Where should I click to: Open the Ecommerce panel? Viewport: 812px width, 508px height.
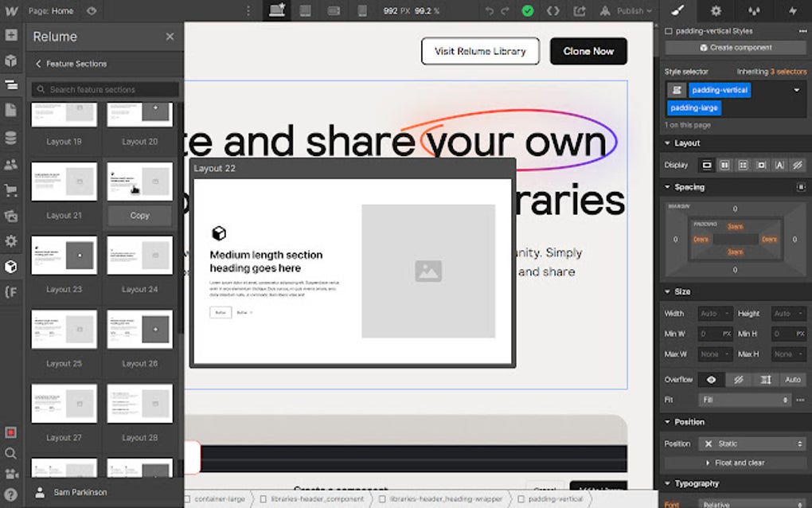[11, 188]
